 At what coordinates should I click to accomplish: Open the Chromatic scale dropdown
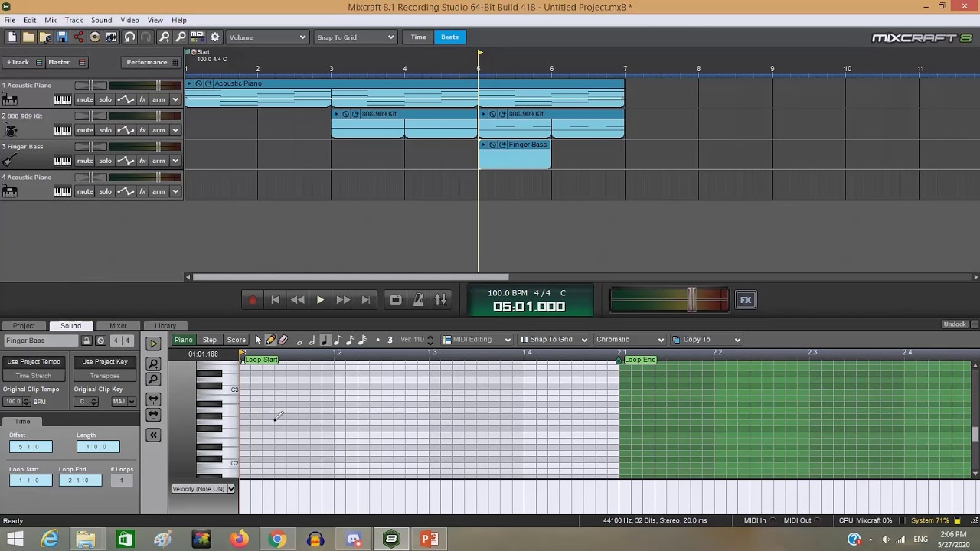click(x=629, y=340)
